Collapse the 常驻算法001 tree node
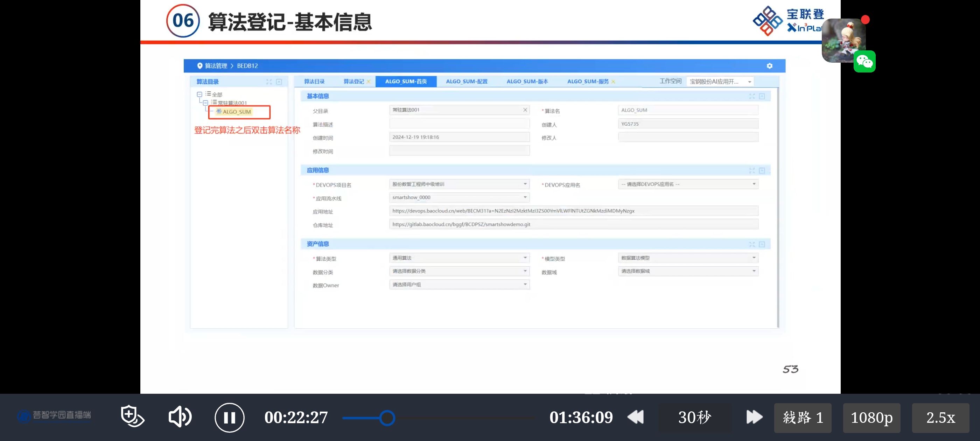 [x=205, y=103]
